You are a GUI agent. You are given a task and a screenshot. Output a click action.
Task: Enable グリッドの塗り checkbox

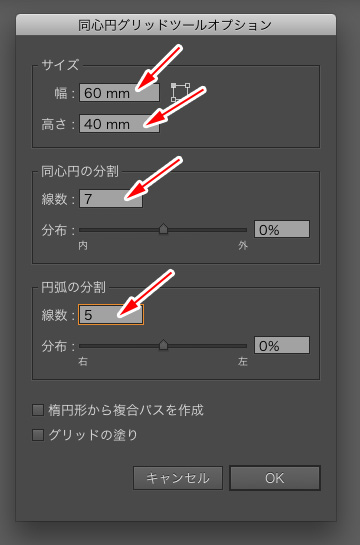(x=38, y=435)
